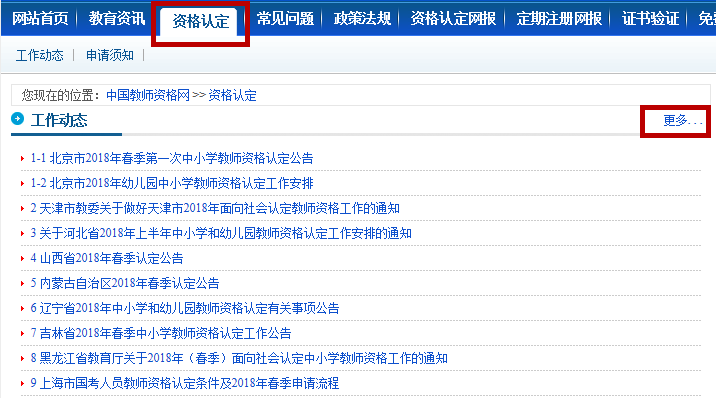Click the 更多... link for 工作动态
The width and height of the screenshot is (716, 398).
click(682, 120)
